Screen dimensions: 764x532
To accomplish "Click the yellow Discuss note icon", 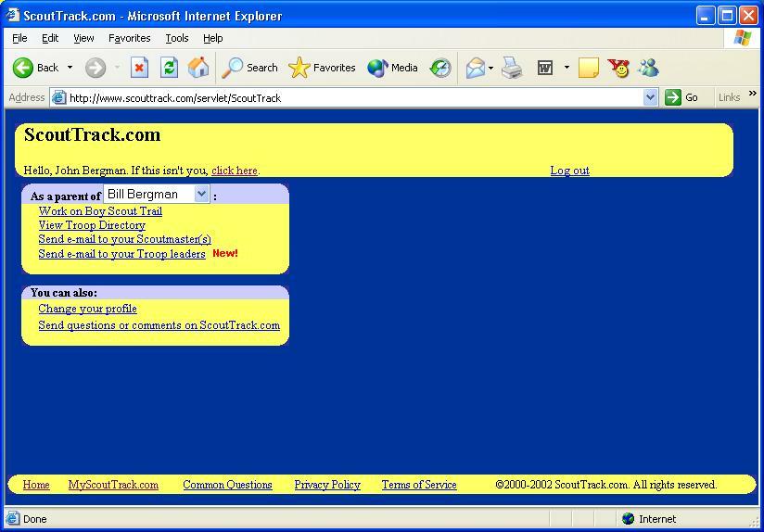I will click(588, 68).
